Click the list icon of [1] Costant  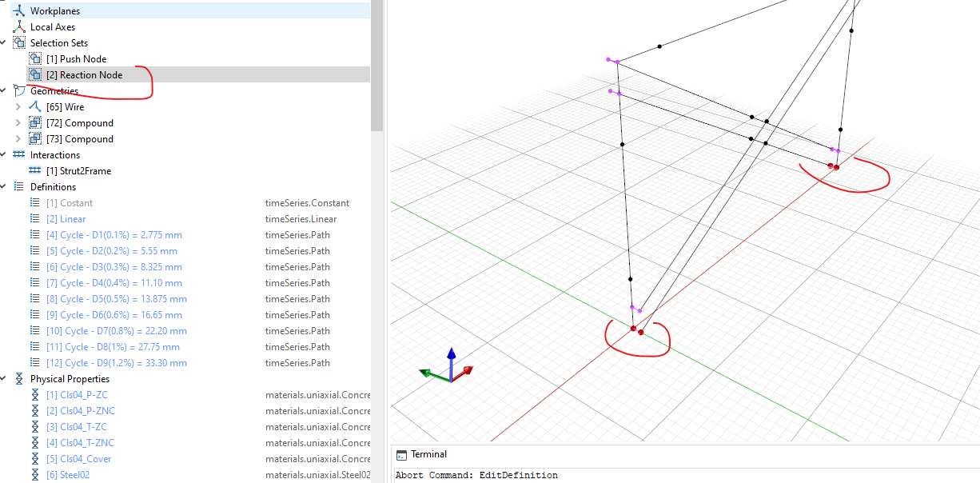point(34,202)
